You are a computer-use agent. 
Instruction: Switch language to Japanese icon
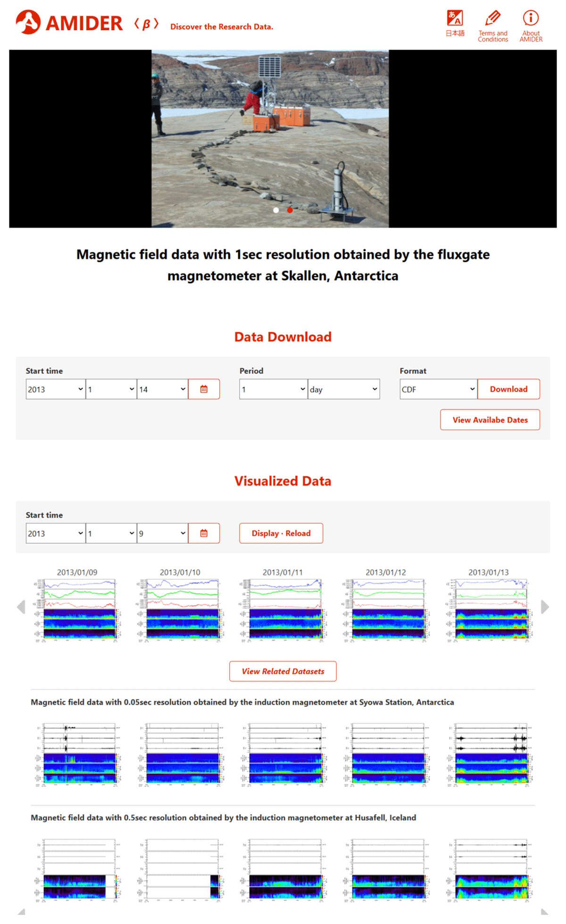point(455,23)
